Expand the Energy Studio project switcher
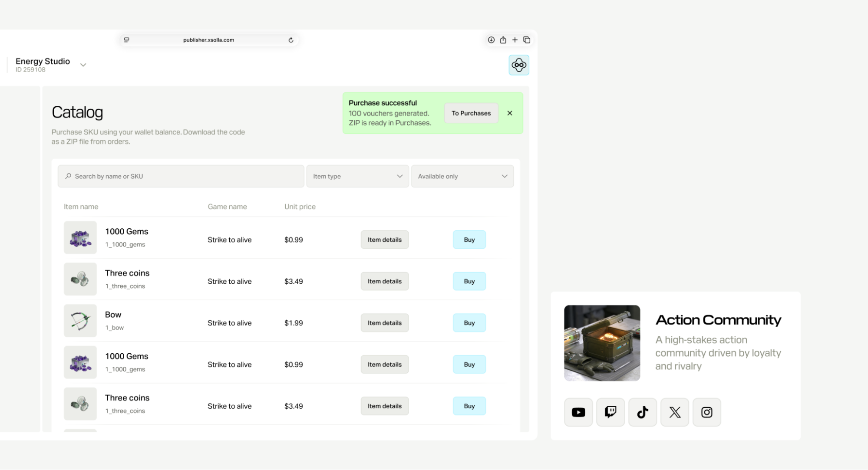This screenshot has width=868, height=470. coord(83,65)
